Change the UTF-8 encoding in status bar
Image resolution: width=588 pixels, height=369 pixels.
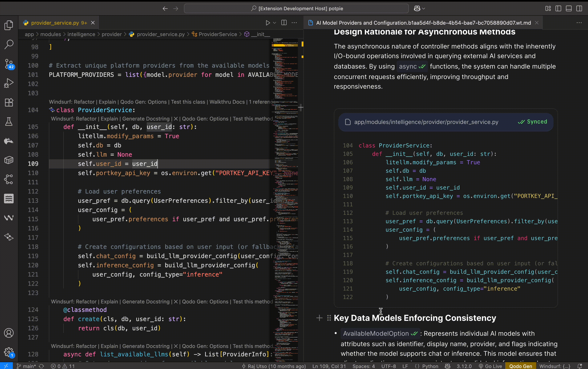coord(389,366)
